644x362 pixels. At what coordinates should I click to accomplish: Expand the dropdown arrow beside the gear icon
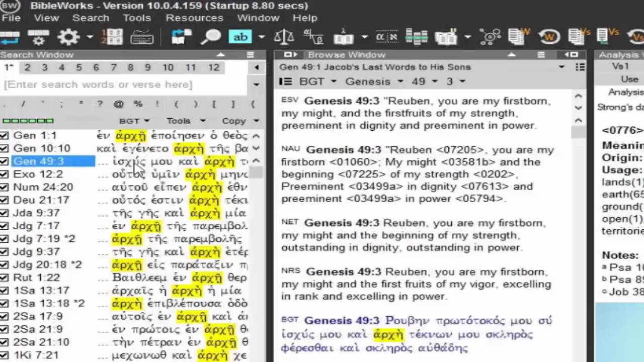90,37
